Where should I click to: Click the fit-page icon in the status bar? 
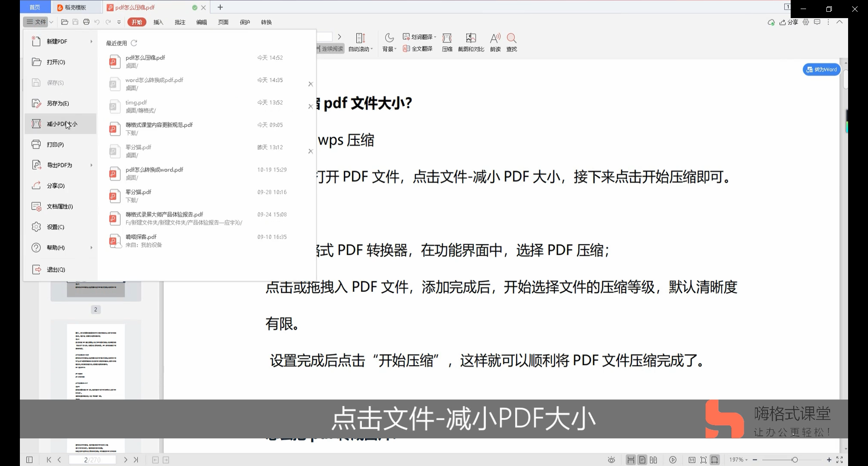click(x=703, y=460)
